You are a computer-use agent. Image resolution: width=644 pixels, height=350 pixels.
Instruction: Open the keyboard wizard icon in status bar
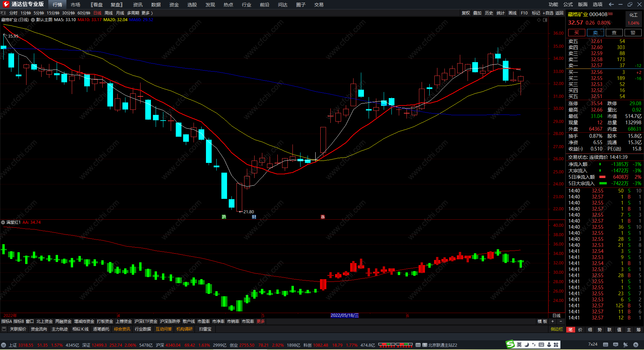coord(605,345)
